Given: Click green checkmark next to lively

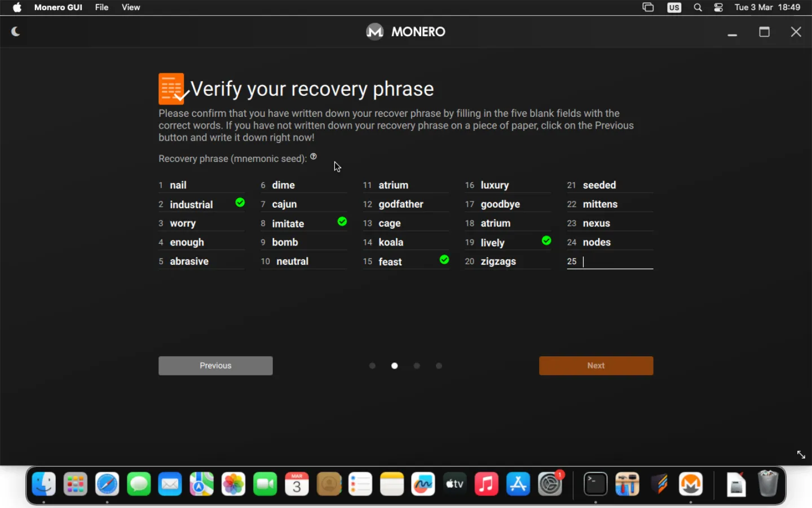Looking at the screenshot, I should click(x=546, y=240).
